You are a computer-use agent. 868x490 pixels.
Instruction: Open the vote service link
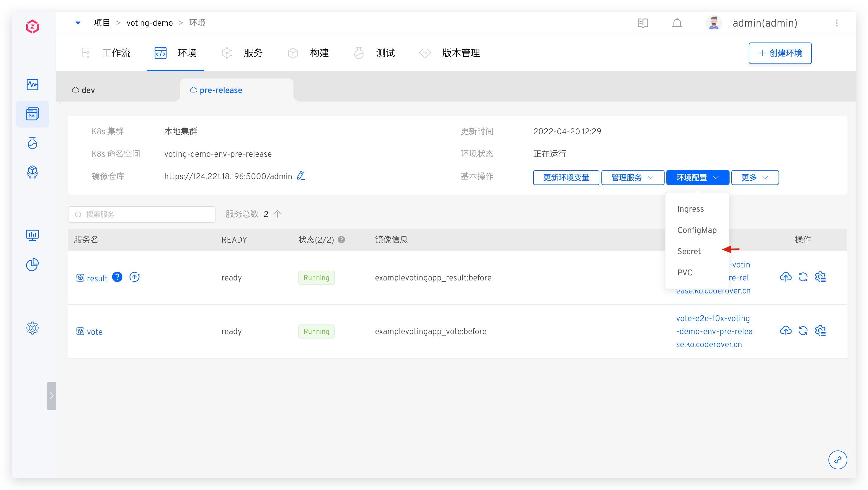click(94, 332)
